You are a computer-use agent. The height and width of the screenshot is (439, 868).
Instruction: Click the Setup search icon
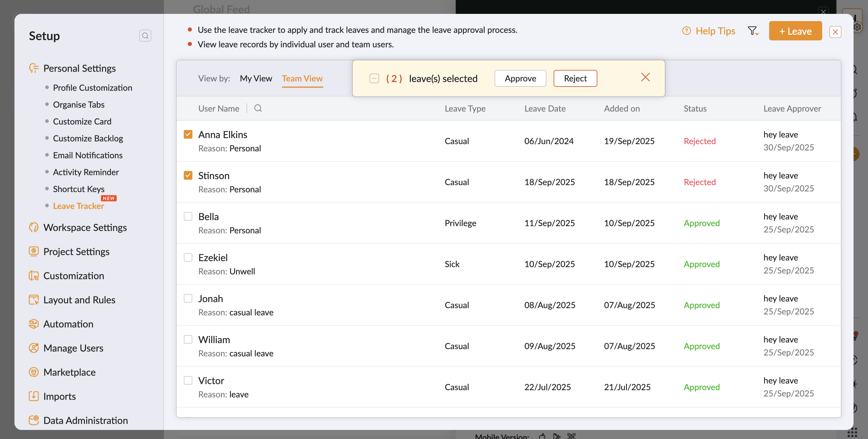(145, 36)
